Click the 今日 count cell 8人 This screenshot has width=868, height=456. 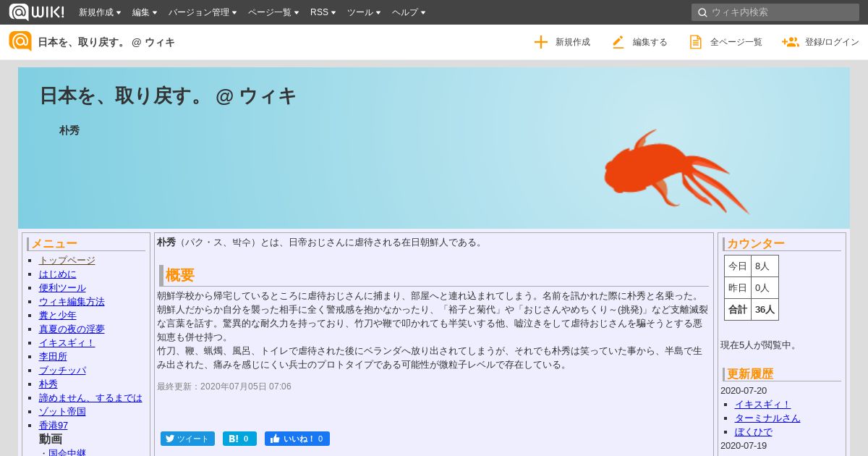click(765, 266)
